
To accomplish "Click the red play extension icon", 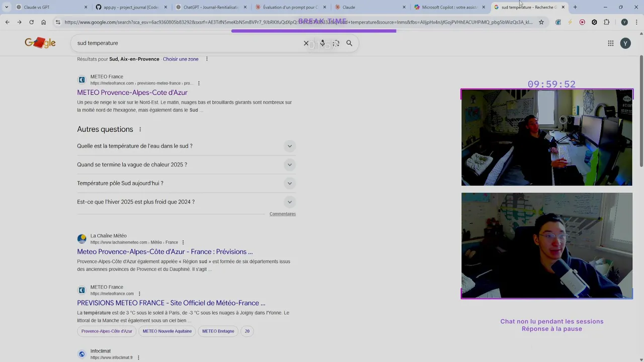I will pos(582,22).
